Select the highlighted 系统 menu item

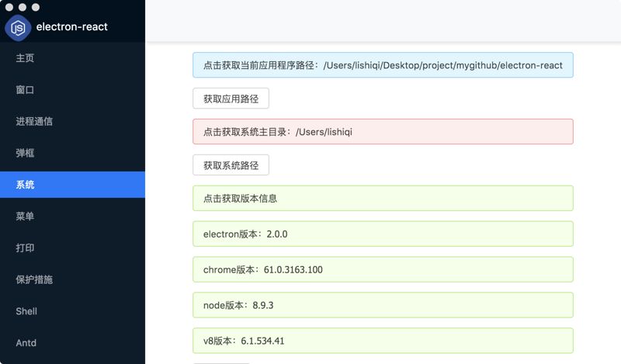pyautogui.click(x=72, y=185)
